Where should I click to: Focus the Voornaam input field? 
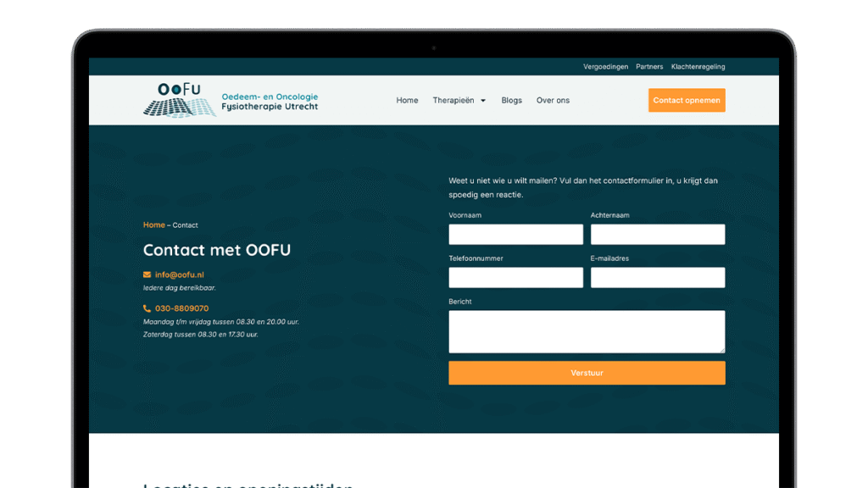click(515, 235)
